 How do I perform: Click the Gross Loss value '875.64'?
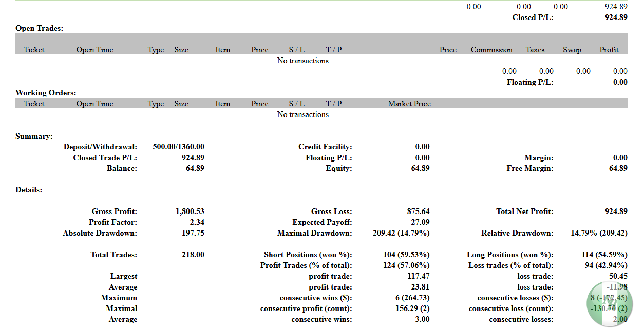click(x=419, y=211)
